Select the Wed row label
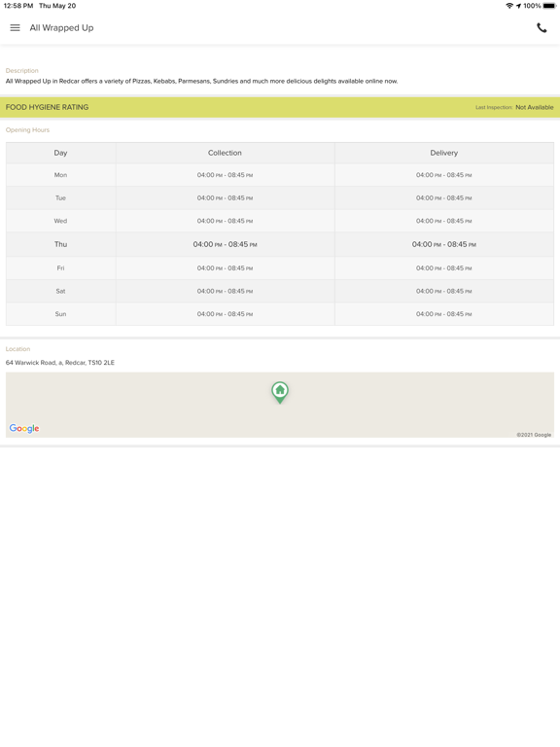The width and height of the screenshot is (560, 747). coord(60,221)
